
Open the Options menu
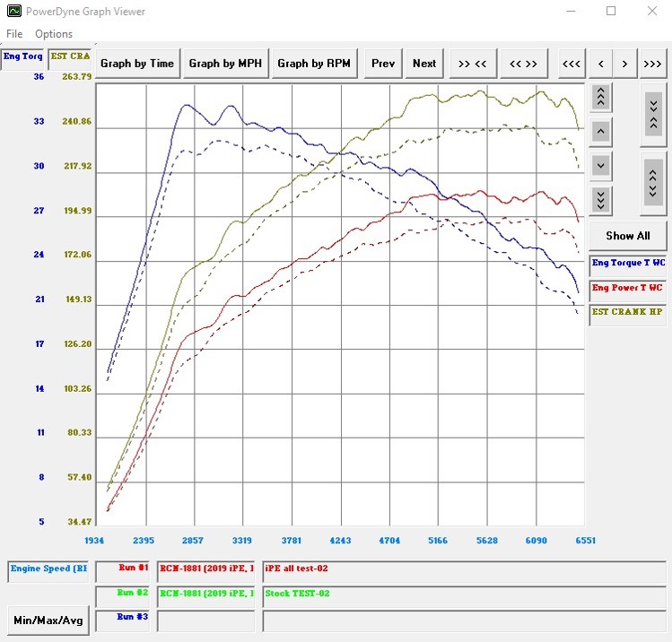(54, 34)
